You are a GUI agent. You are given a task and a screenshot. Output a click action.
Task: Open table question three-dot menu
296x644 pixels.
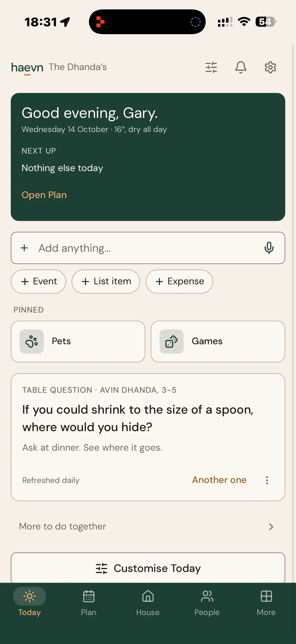click(x=267, y=480)
